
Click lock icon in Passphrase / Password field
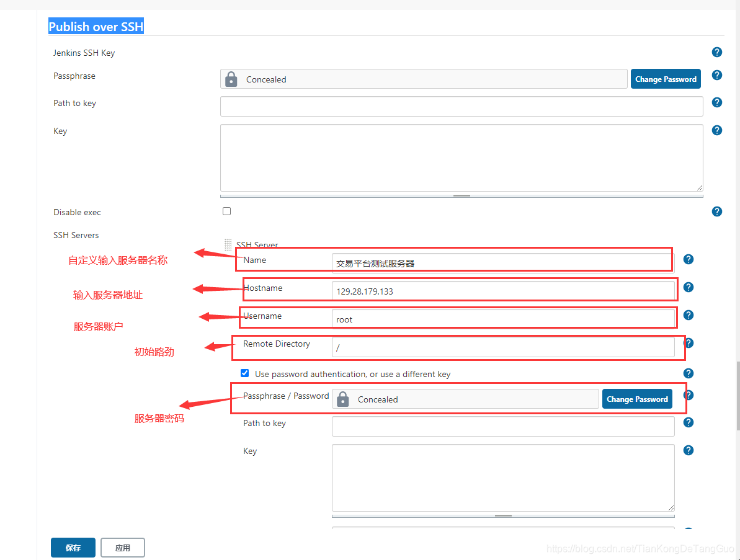[x=342, y=399]
